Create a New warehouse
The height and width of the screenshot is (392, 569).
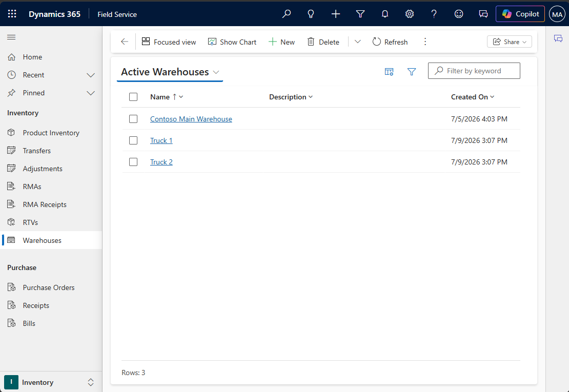(281, 42)
